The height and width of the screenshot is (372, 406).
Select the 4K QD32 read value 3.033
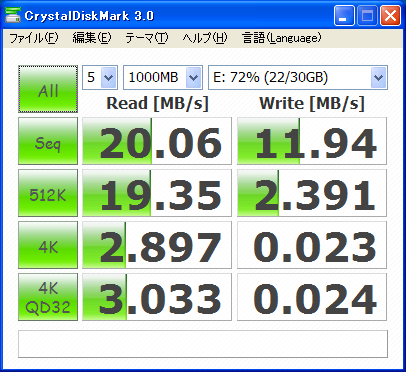(x=157, y=297)
